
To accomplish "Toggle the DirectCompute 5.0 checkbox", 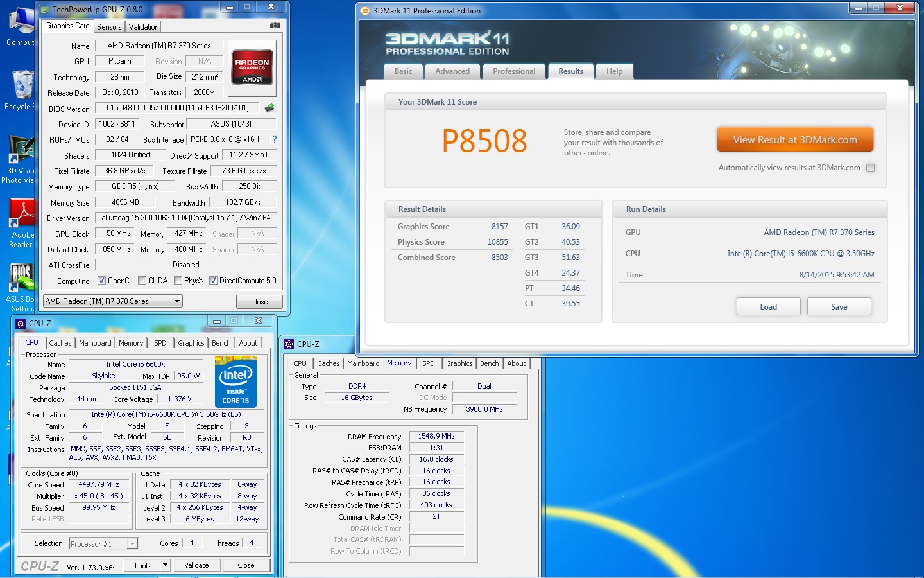I will pos(213,281).
